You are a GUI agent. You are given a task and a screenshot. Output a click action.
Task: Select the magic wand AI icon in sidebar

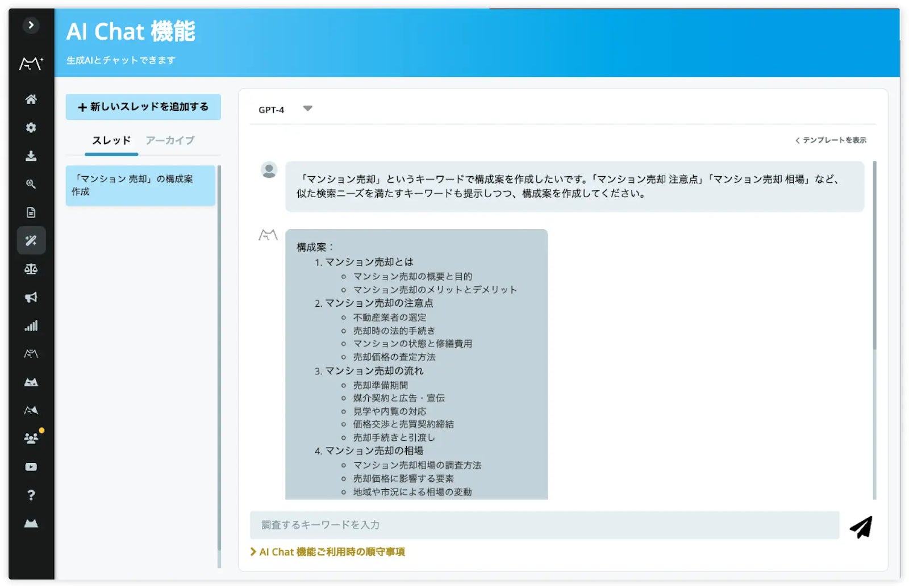31,240
